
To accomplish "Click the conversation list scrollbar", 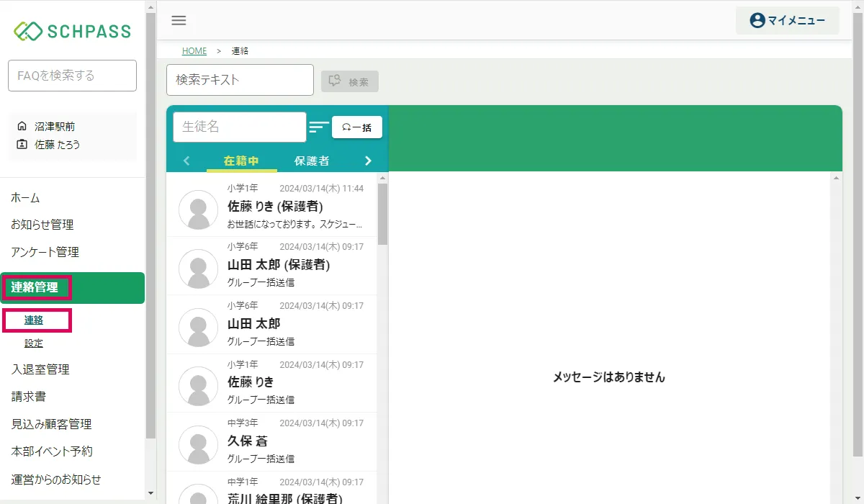I will [383, 215].
